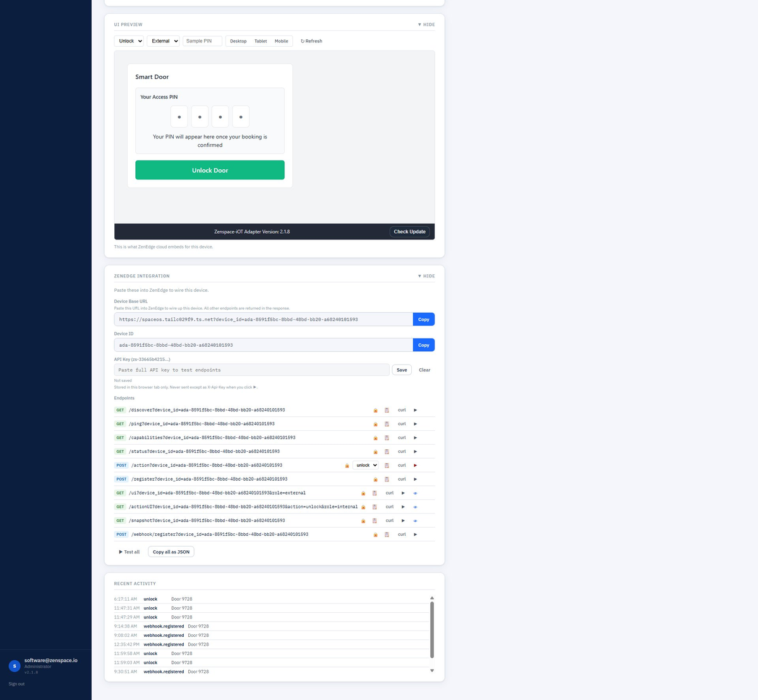This screenshot has width=758, height=700.
Task: Save the API key
Action: (x=402, y=370)
